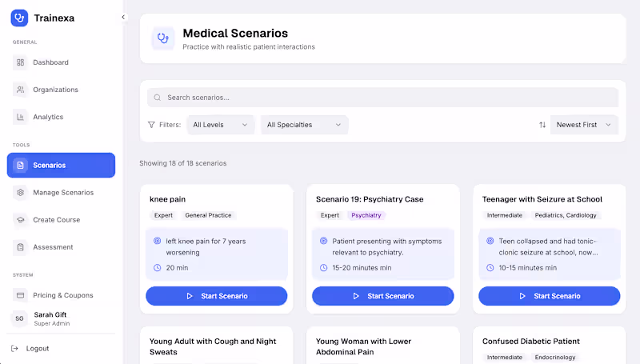Click the Create Course graduation cap icon
Viewport: 640px width, 364px height.
pyautogui.click(x=21, y=220)
